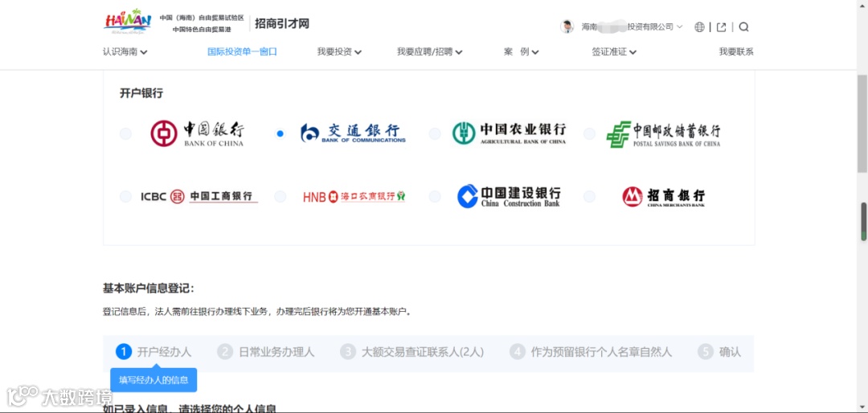Open the user avatar icon

[567, 27]
